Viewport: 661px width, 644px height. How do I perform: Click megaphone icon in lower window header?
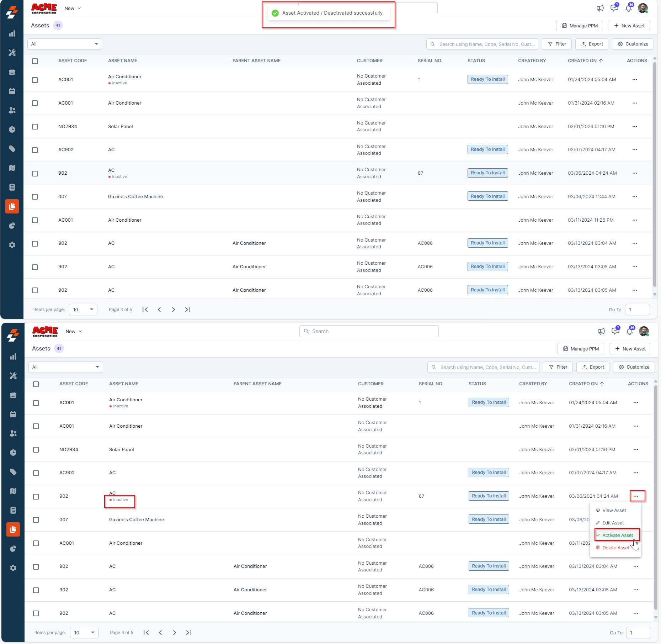tap(601, 331)
